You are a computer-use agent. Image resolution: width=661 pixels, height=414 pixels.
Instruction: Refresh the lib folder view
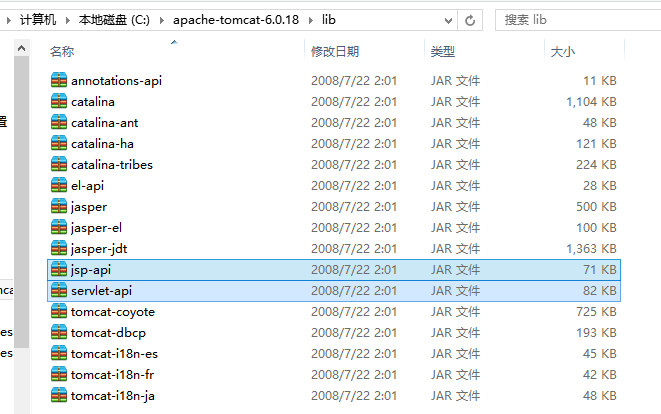coord(470,20)
